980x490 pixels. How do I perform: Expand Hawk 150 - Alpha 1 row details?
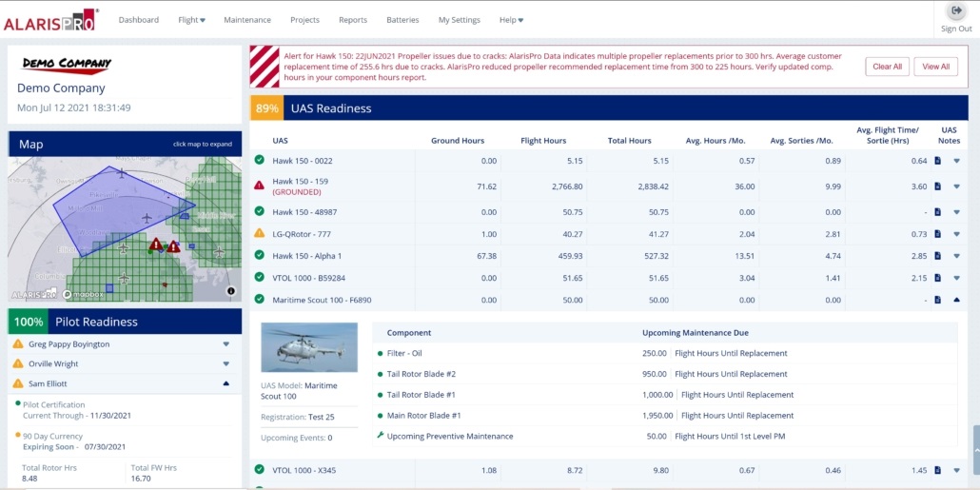[x=956, y=256]
